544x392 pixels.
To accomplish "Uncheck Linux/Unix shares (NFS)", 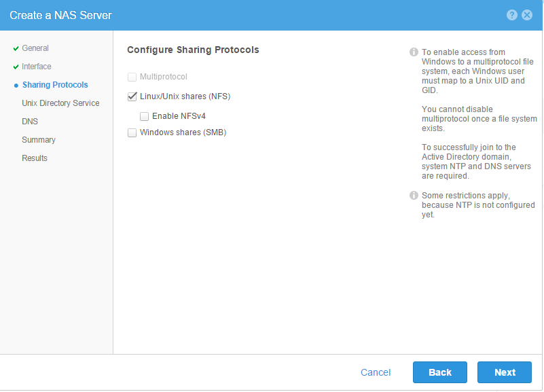I will [x=132, y=96].
